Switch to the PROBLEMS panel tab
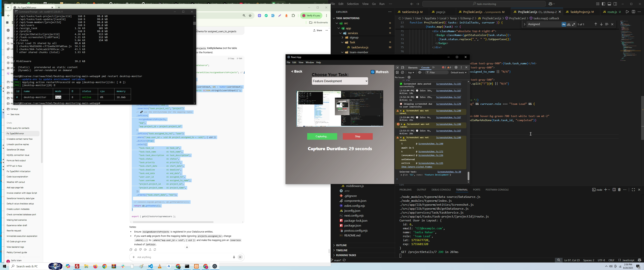 [405, 190]
